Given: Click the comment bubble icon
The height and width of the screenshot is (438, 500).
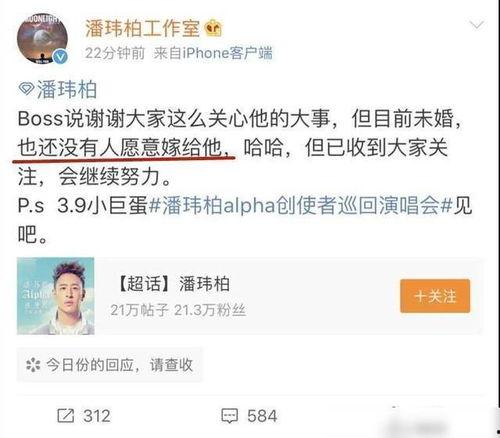Looking at the screenshot, I should [x=230, y=416].
